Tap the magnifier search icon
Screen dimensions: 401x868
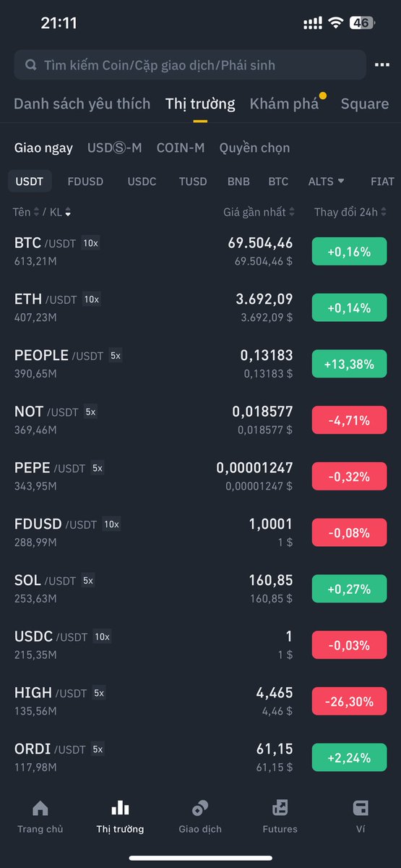(x=31, y=65)
